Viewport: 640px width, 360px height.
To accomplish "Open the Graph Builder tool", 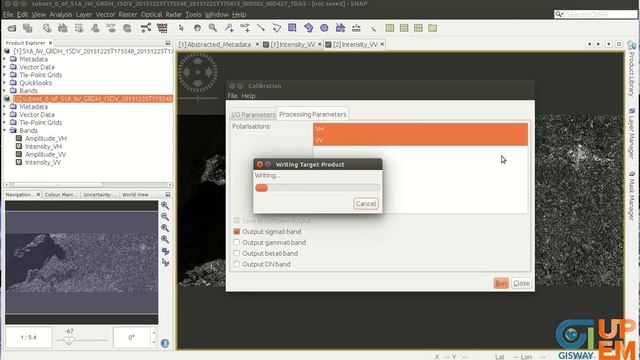I will point(146,28).
